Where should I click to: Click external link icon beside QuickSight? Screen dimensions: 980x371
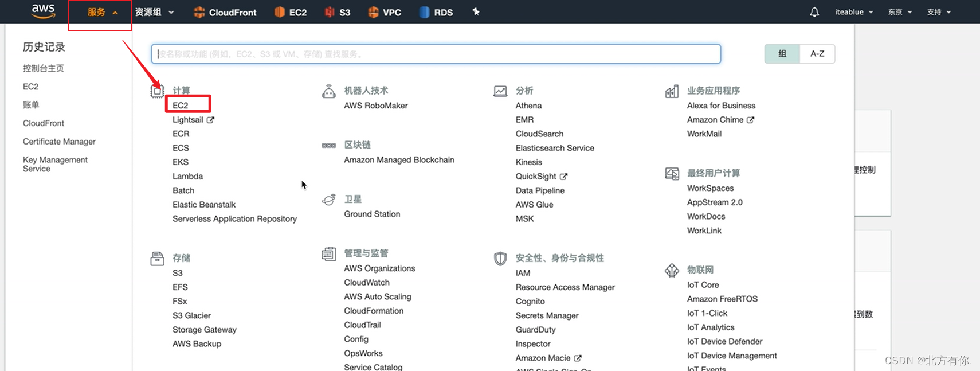(x=563, y=177)
